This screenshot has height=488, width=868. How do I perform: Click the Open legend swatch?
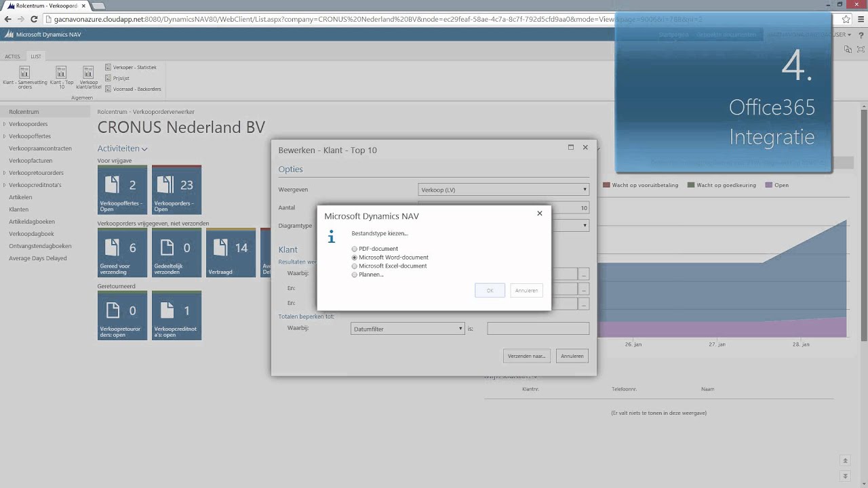pos(769,185)
